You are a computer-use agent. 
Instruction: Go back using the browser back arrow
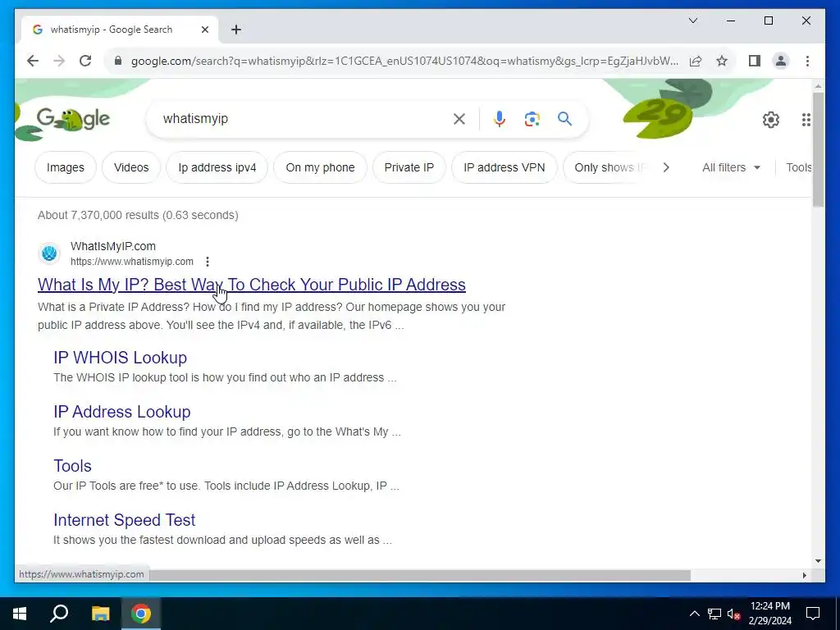[33, 61]
